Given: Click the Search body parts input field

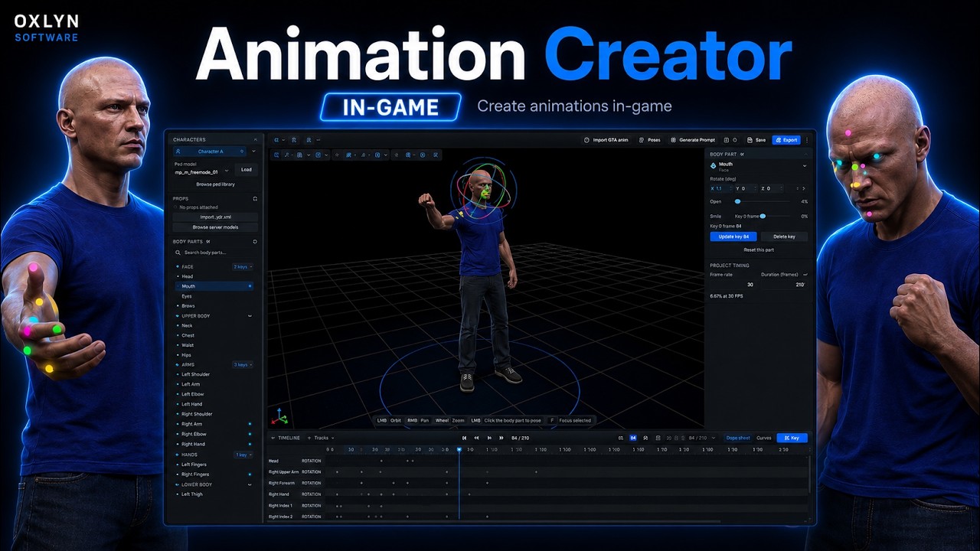Looking at the screenshot, I should coord(215,253).
